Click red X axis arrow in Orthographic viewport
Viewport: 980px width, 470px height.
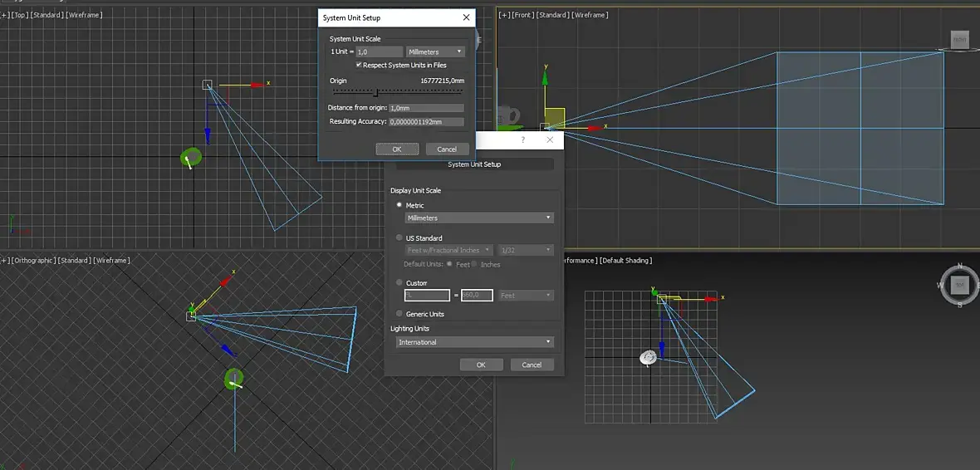[x=226, y=282]
